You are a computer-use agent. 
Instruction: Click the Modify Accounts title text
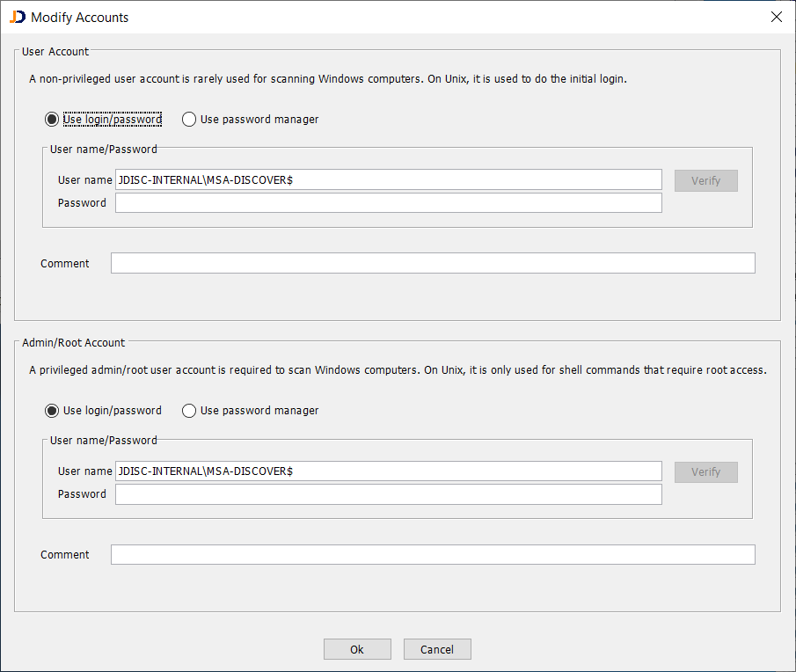78,17
